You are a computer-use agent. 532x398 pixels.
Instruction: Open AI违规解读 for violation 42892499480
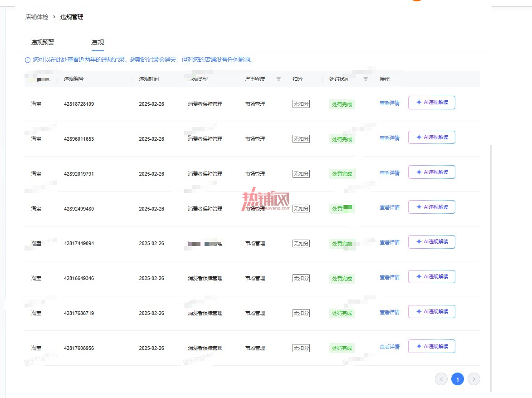coord(432,207)
